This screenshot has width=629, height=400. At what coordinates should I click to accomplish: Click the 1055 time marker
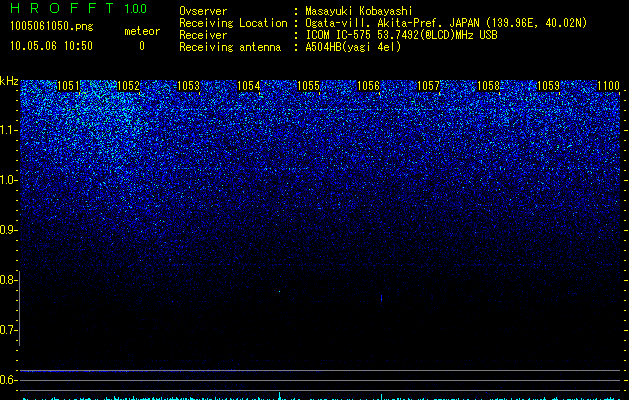click(x=308, y=86)
